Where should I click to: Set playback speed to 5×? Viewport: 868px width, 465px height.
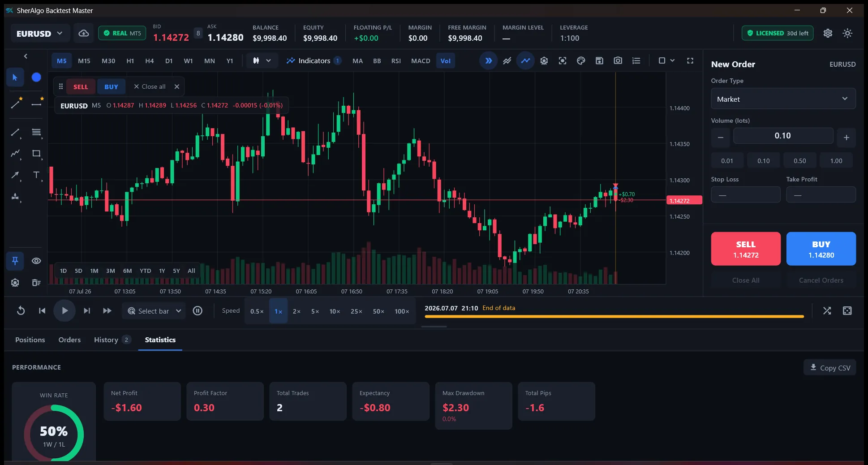315,311
